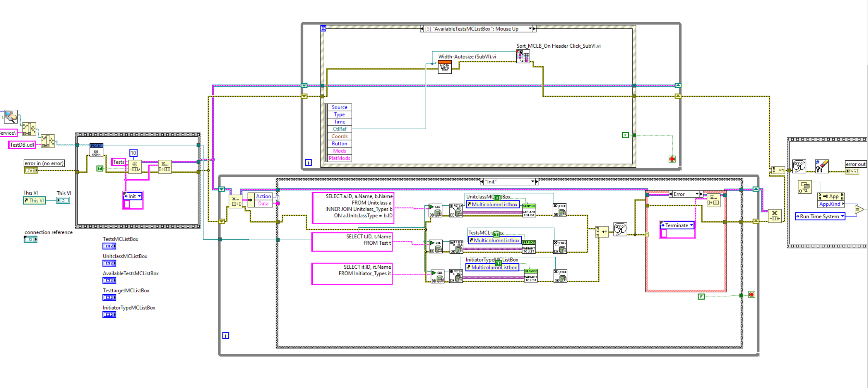Screen dimensions: 868x388
Task: Toggle the False constant in the event structure
Action: point(625,135)
